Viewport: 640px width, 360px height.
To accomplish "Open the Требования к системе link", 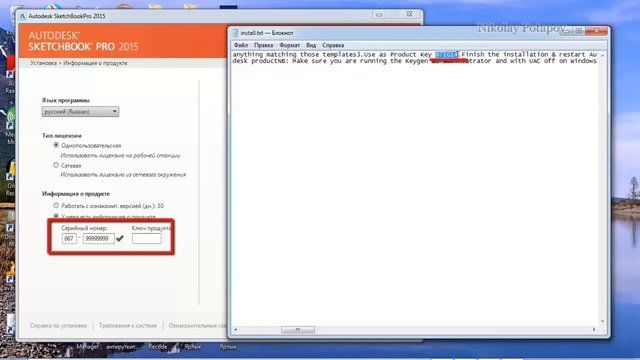I will coord(128,326).
